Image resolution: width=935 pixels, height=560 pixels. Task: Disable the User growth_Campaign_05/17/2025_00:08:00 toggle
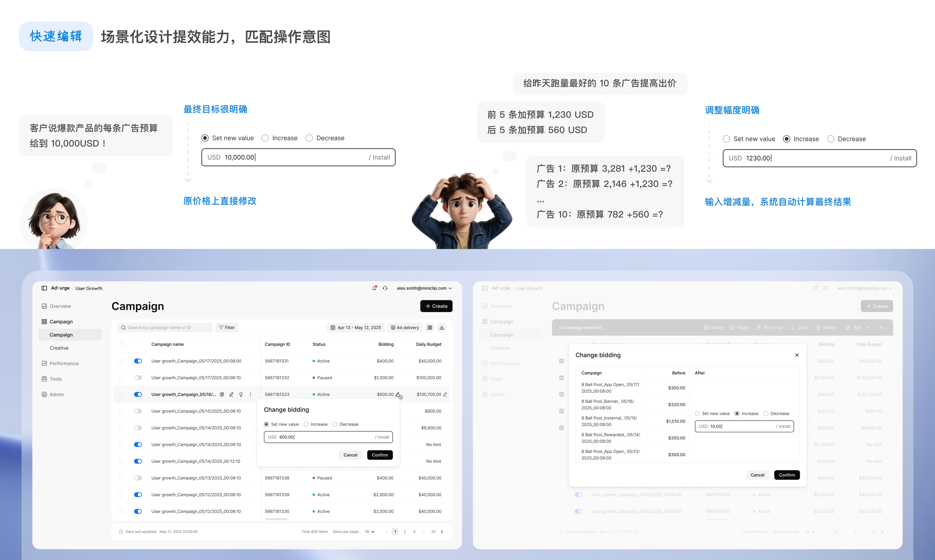138,361
